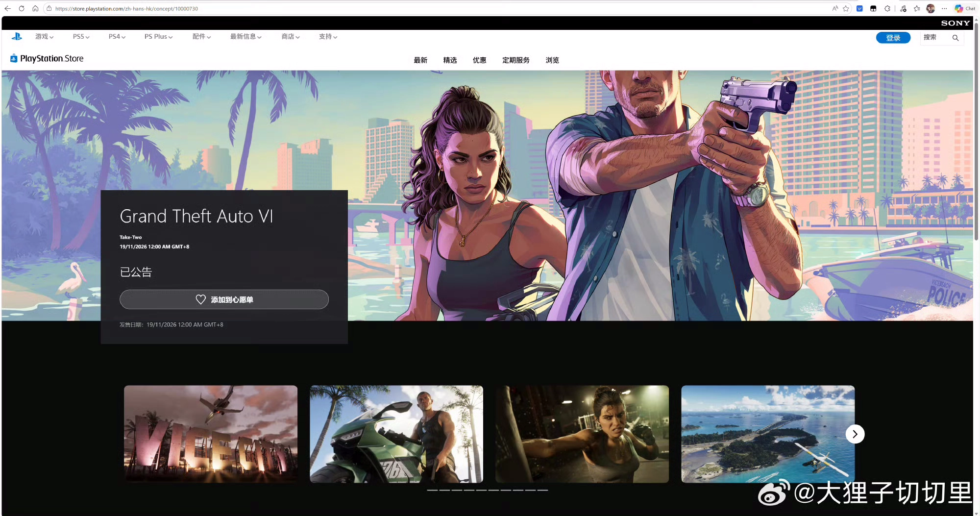Open the Copilot Chat button
980x516 pixels.
tap(965, 8)
